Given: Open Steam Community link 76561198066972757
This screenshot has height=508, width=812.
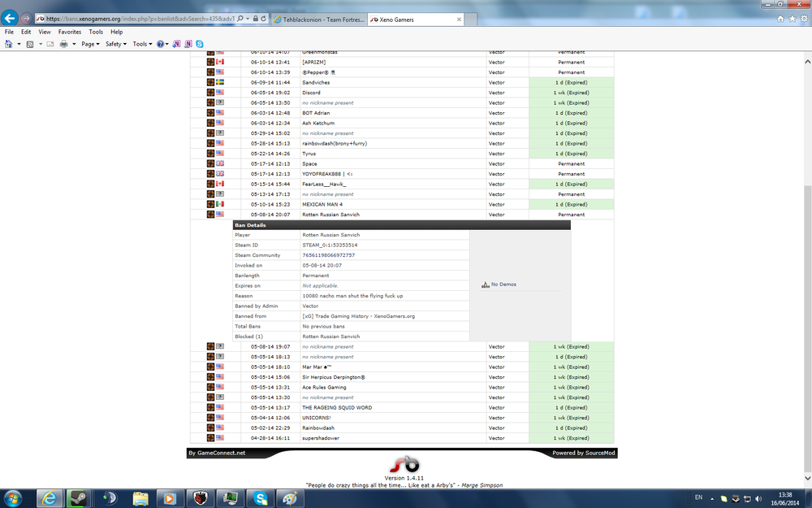Looking at the screenshot, I should pos(328,255).
